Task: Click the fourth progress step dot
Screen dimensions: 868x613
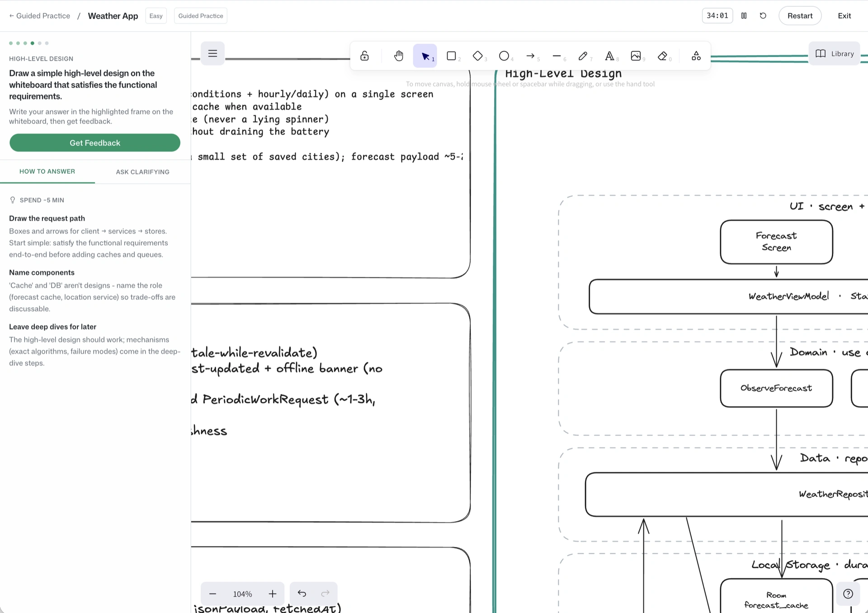Action: pos(32,43)
